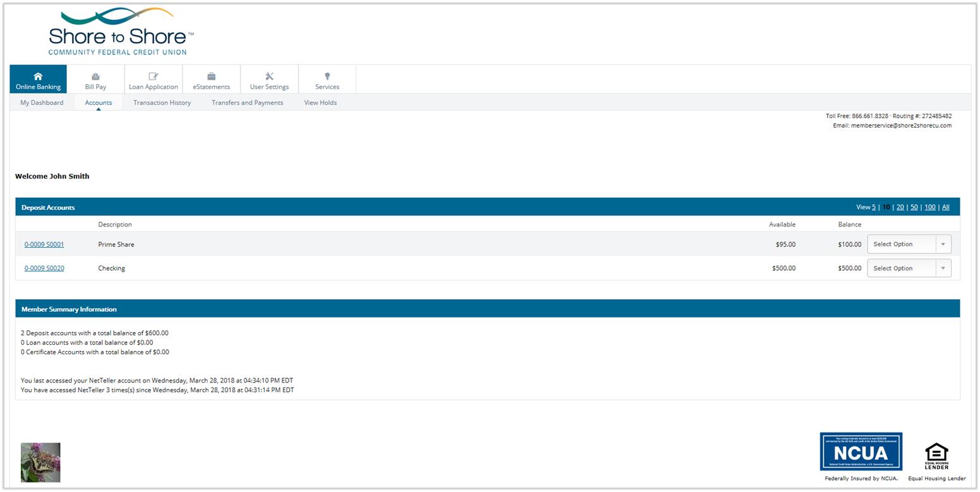Click the Certificate Accounts total line
Image resolution: width=980 pixels, height=492 pixels.
tap(95, 352)
